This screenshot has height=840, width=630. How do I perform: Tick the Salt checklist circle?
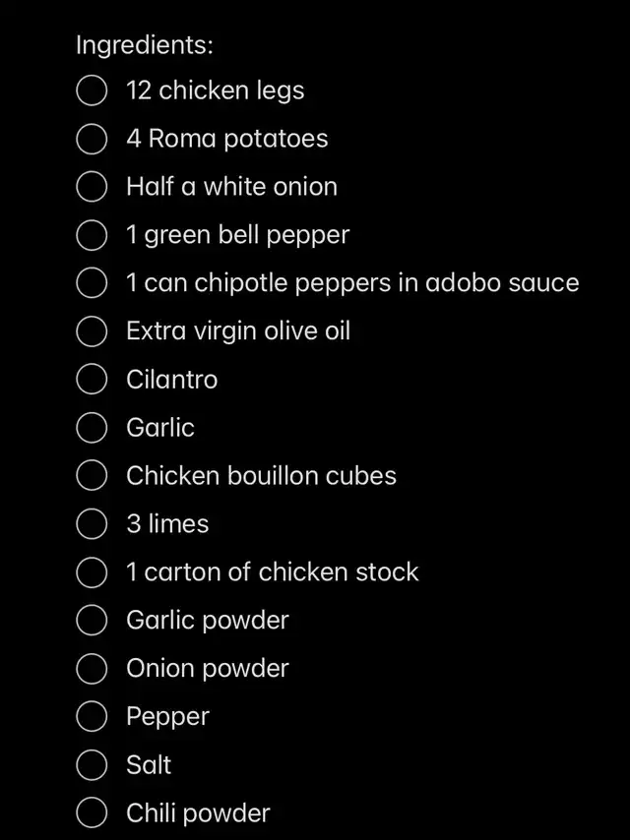(x=92, y=765)
